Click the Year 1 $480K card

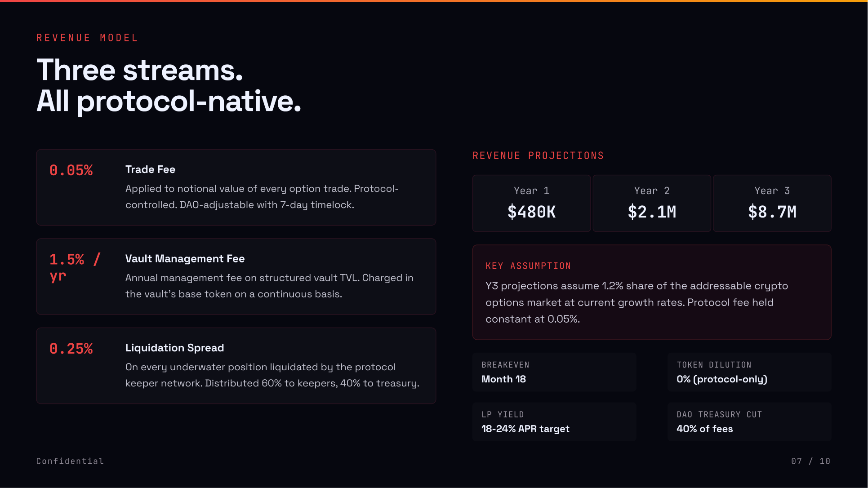tap(531, 204)
